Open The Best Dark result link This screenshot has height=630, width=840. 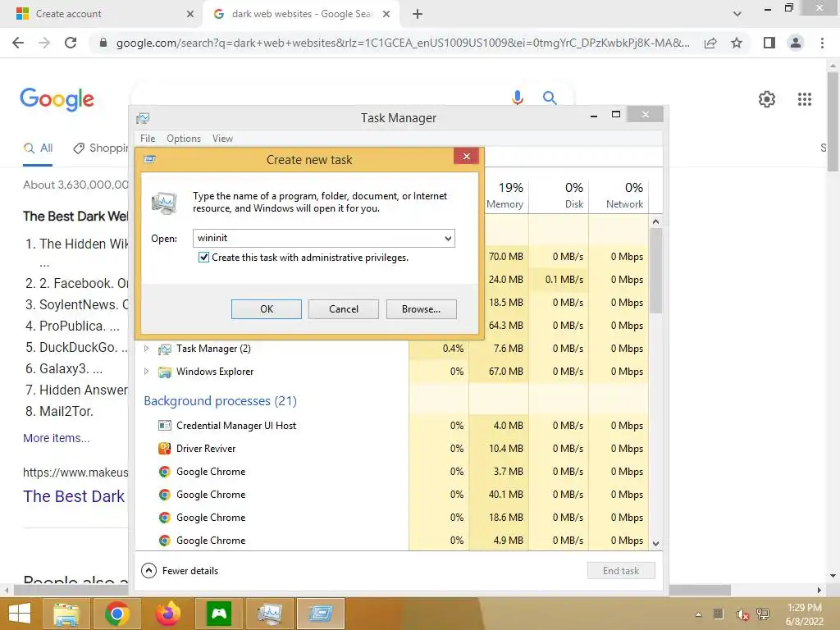74,496
